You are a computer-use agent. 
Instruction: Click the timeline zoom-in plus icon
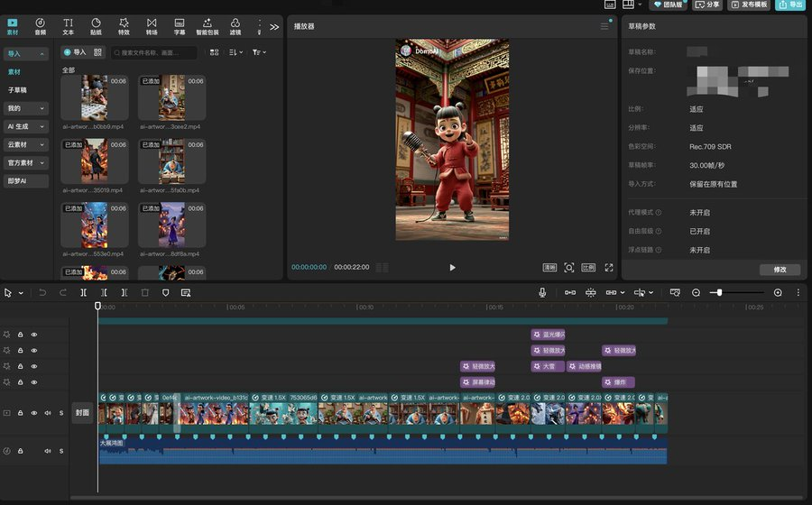click(x=778, y=293)
